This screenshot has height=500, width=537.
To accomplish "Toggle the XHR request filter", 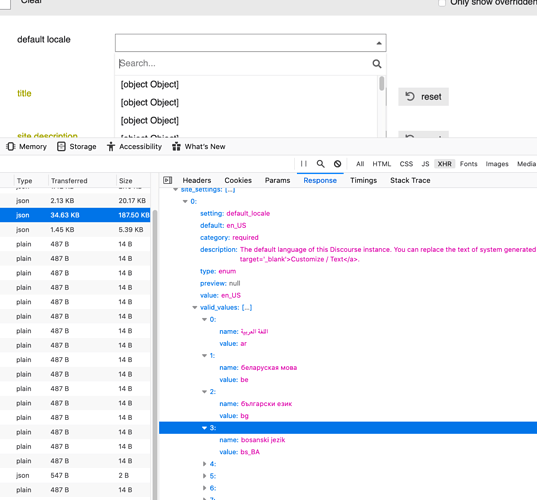I will [x=445, y=164].
